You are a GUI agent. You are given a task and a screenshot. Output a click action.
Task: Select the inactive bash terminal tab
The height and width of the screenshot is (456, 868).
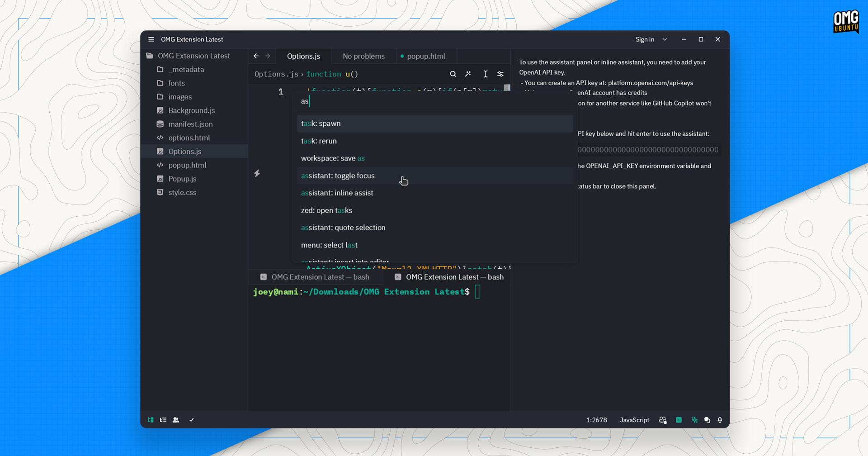pyautogui.click(x=315, y=277)
